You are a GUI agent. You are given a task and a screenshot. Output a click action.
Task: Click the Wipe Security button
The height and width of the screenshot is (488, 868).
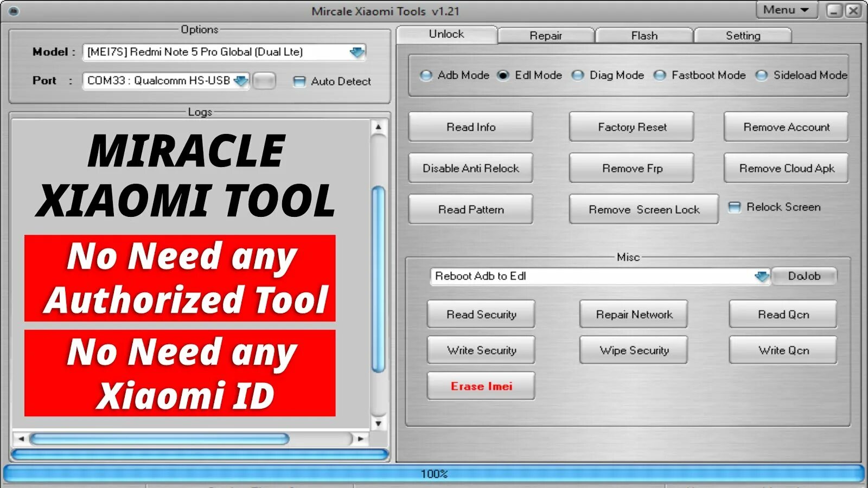[x=634, y=350]
